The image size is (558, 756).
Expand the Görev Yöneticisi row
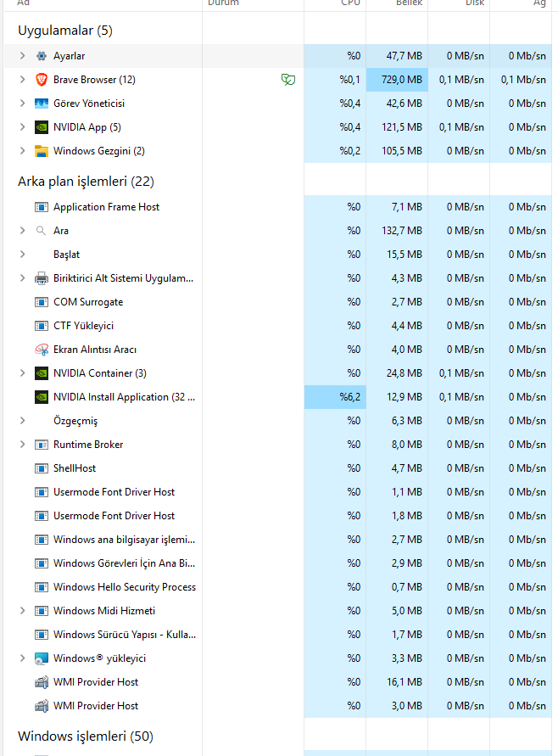click(x=22, y=104)
